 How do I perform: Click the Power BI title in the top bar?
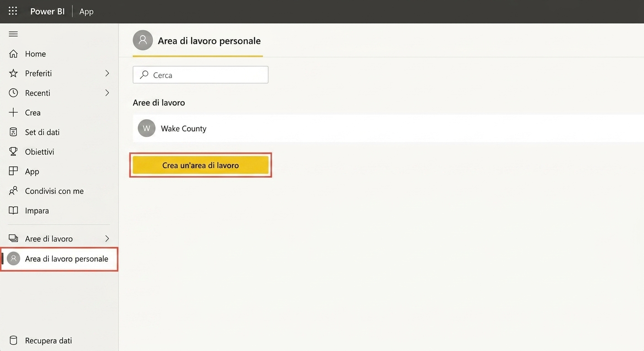coord(48,11)
